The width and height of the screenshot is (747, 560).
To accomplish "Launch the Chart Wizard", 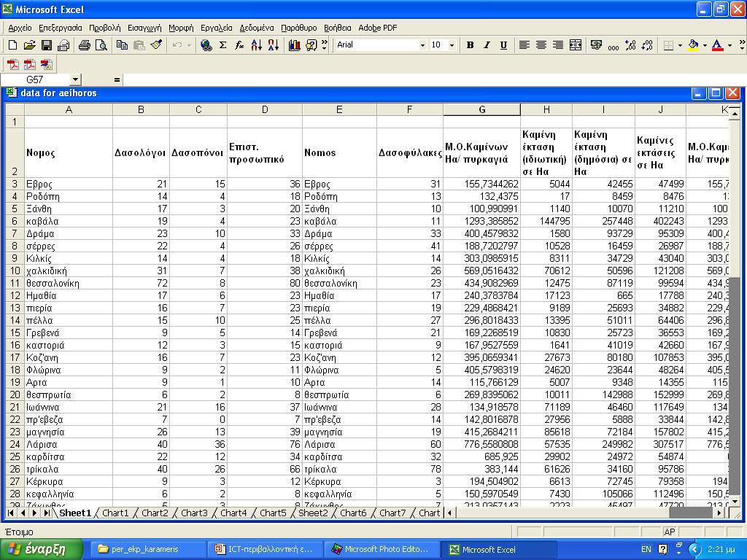I will pos(295,45).
